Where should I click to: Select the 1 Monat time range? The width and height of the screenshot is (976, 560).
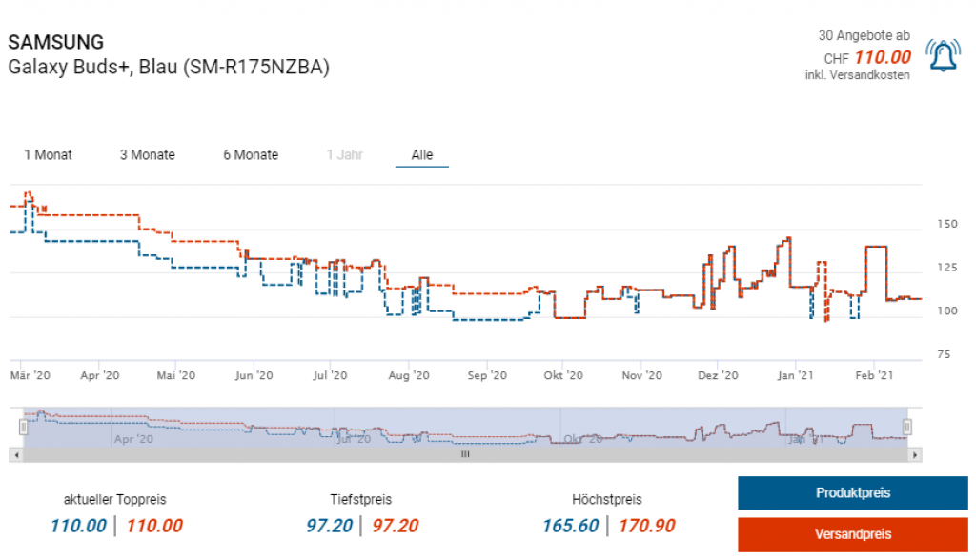tap(48, 154)
